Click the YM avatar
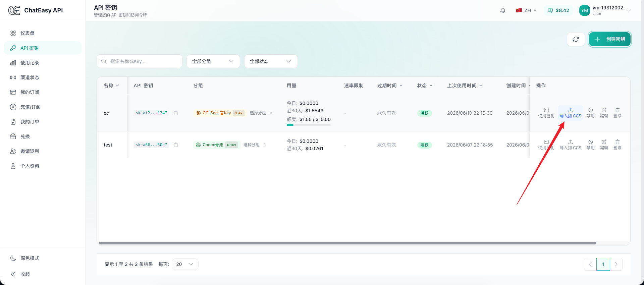644x285 pixels. (585, 10)
